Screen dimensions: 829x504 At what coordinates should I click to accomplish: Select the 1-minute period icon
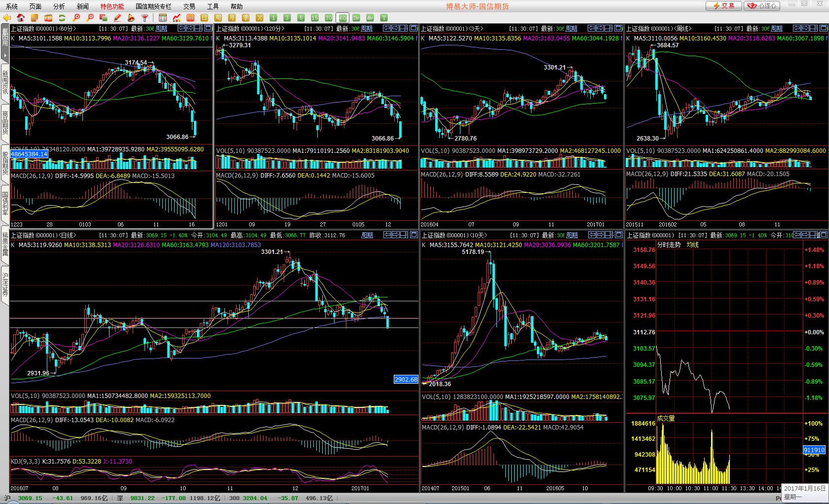pos(273,18)
